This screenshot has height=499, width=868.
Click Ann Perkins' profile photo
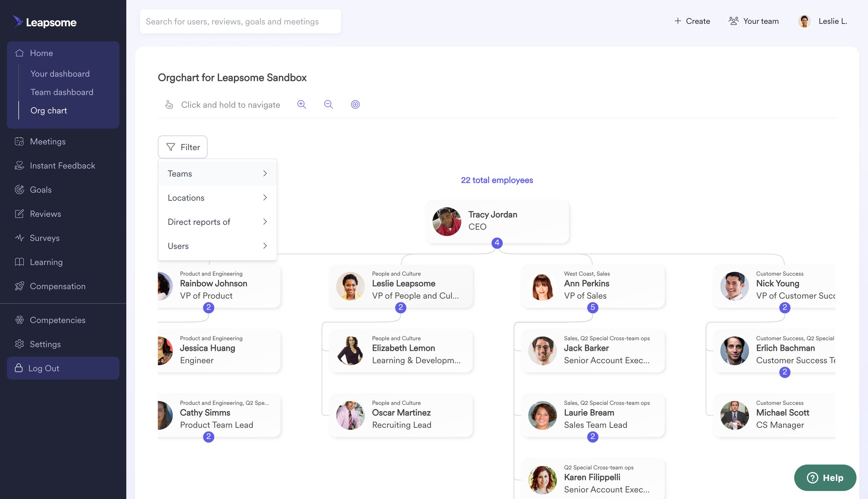(542, 286)
